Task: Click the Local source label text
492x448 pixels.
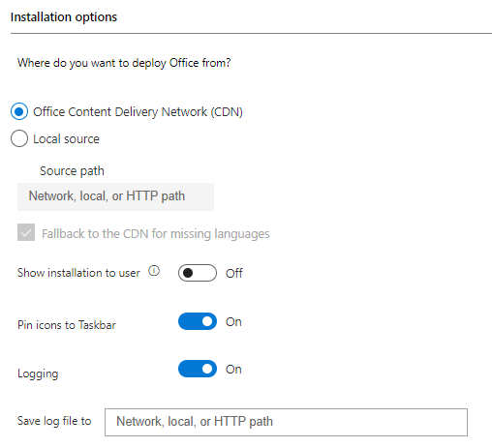Action: click(x=66, y=139)
